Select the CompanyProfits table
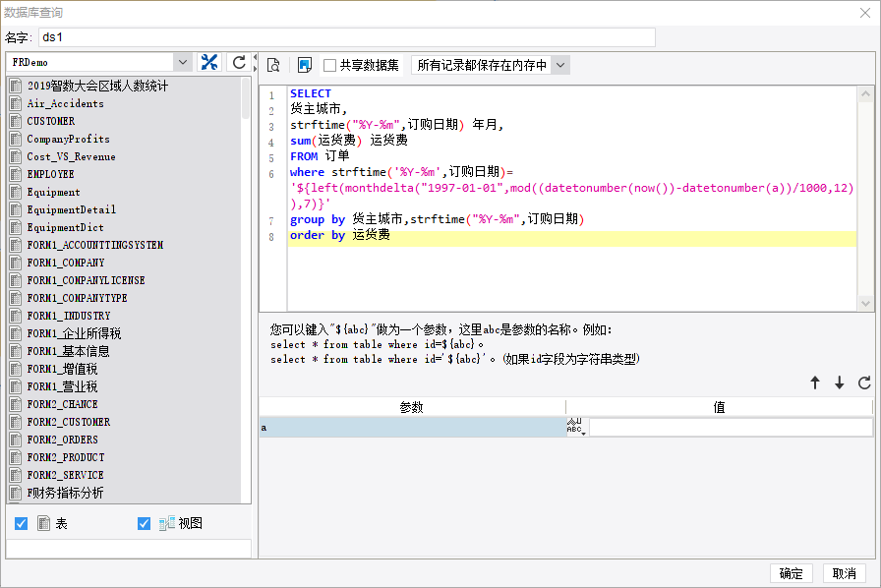881x588 pixels. coord(68,139)
